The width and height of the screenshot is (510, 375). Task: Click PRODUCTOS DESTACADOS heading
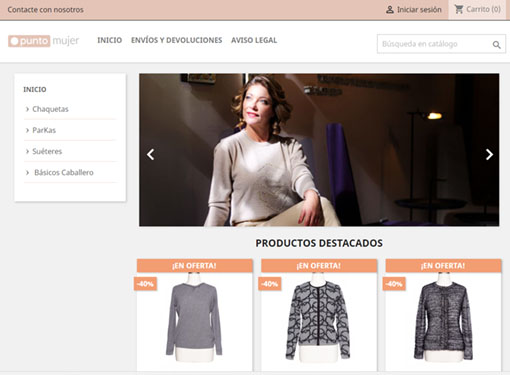pos(319,243)
